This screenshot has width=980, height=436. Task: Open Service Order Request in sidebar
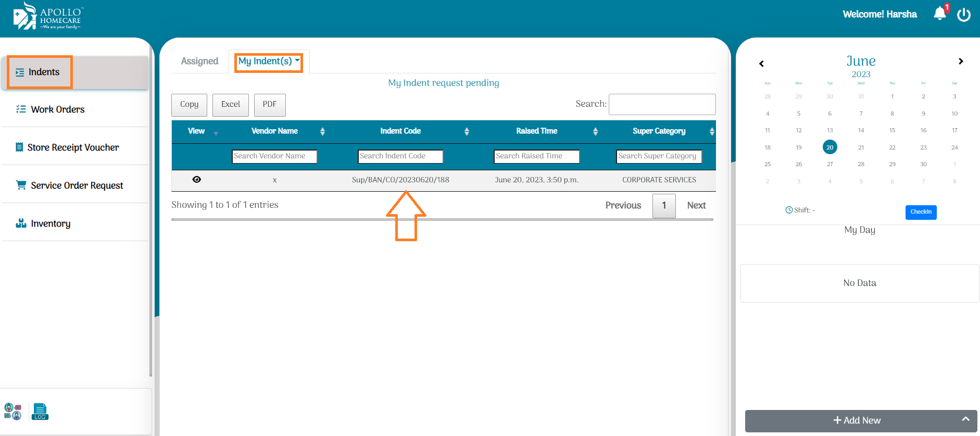(74, 185)
